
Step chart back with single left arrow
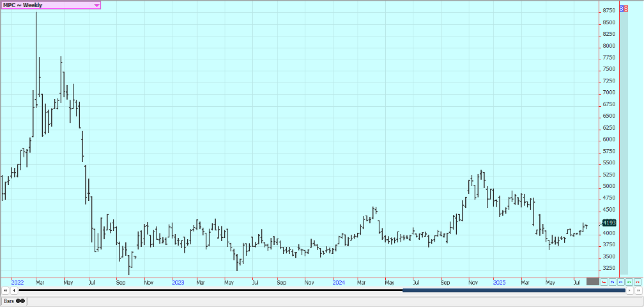tap(14, 290)
